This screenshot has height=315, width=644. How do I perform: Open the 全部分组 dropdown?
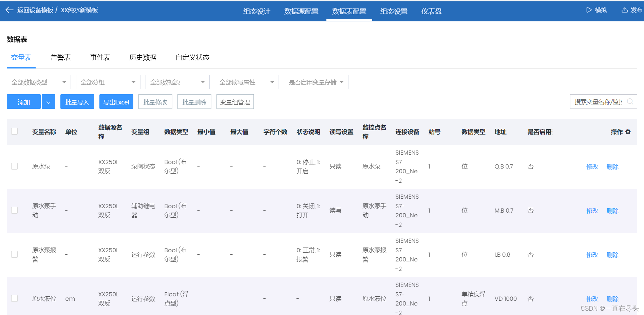coord(108,82)
